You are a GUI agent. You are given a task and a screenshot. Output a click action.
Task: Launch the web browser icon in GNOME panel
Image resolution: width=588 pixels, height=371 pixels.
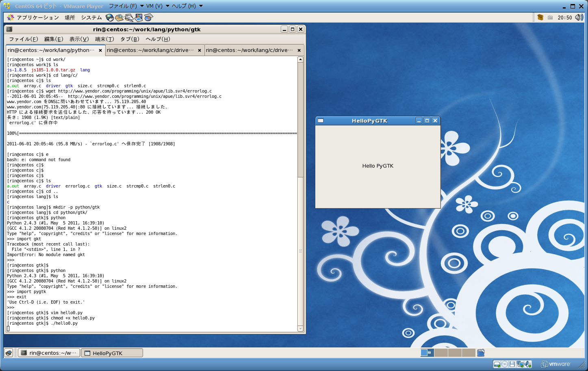tap(110, 17)
